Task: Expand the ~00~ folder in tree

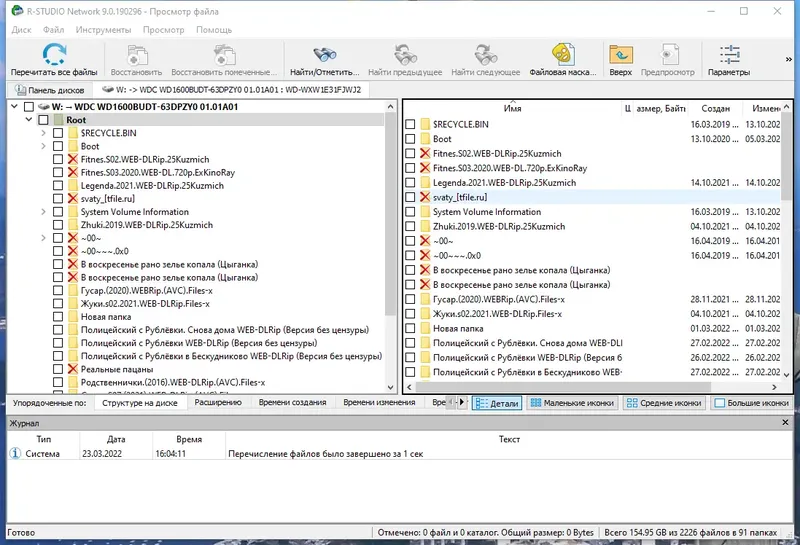Action: point(43,238)
